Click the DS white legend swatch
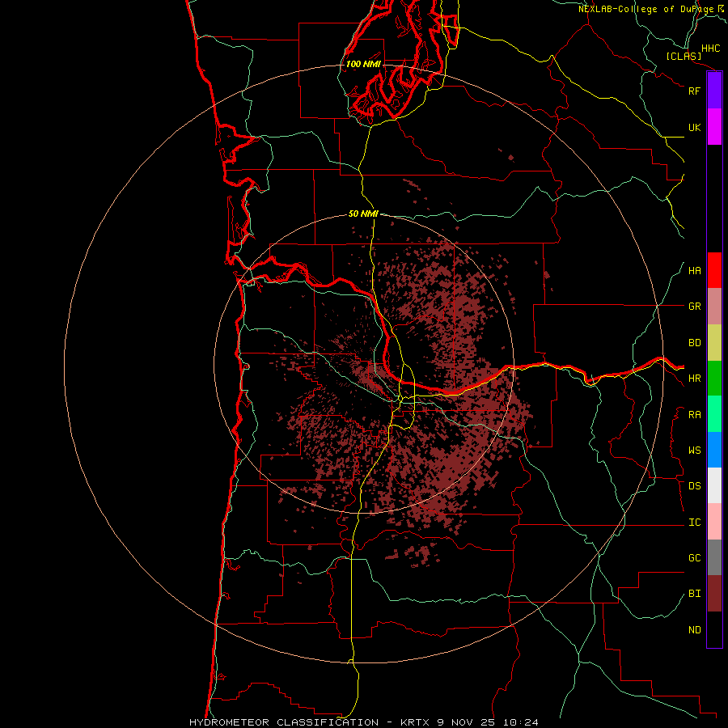 click(714, 485)
